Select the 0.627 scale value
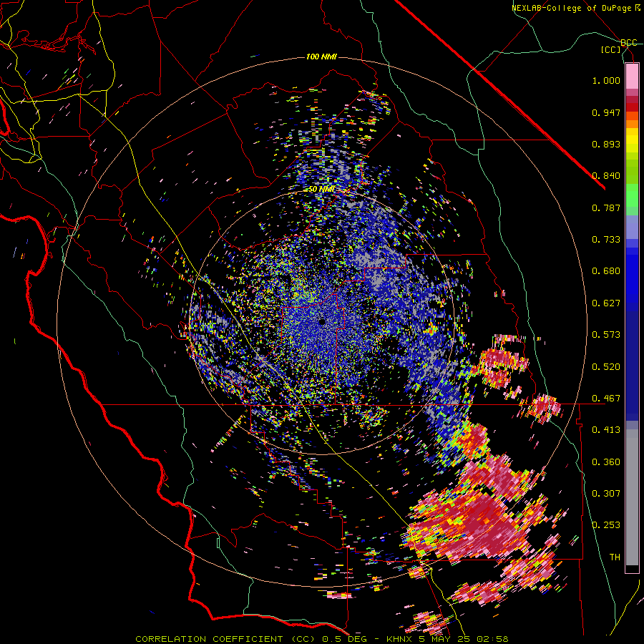 (x=606, y=303)
